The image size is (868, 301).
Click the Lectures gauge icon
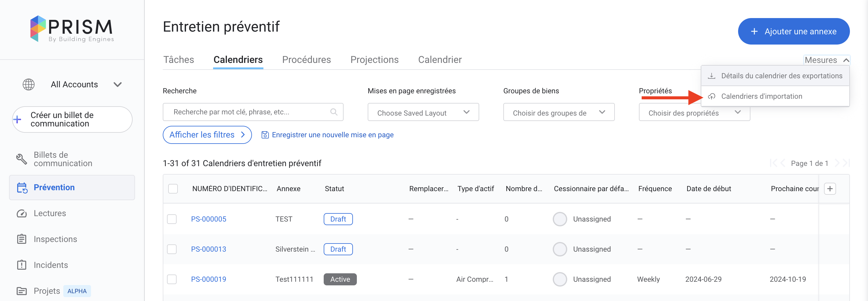[x=22, y=213]
